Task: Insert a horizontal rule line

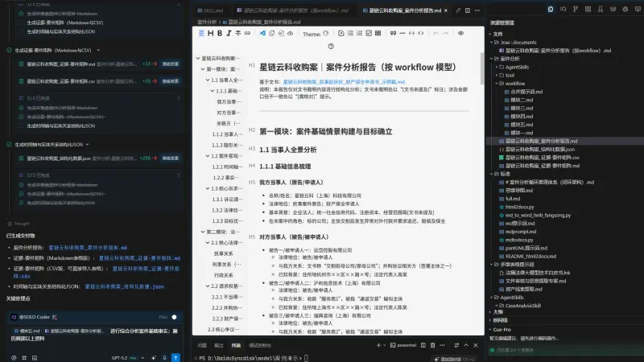Action: tap(402, 33)
